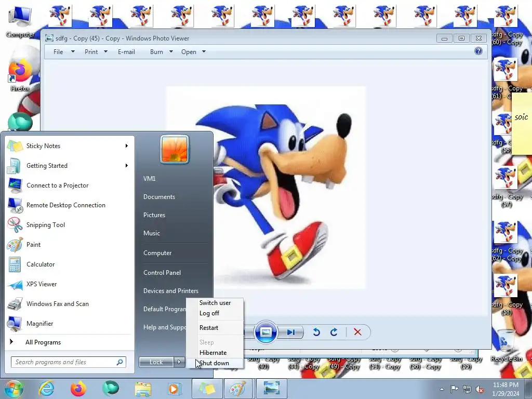Open Computer desktop icon
Image resolution: width=532 pixels, height=399 pixels.
pos(20,21)
